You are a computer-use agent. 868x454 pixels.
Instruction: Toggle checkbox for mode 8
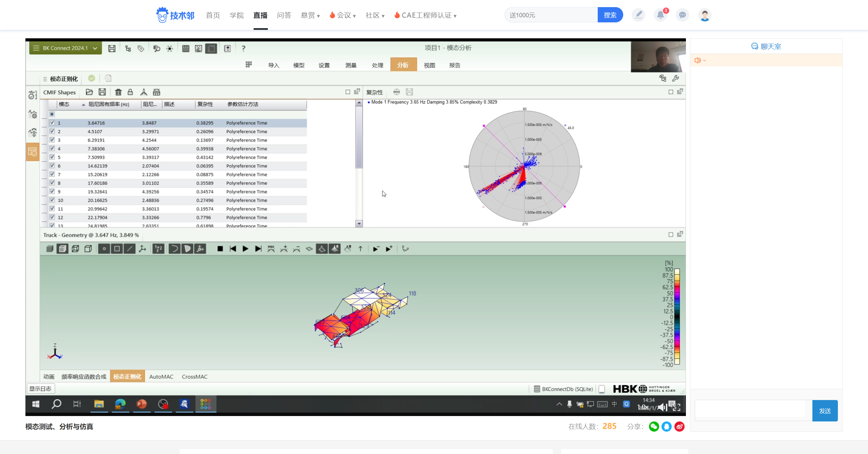pyautogui.click(x=52, y=183)
